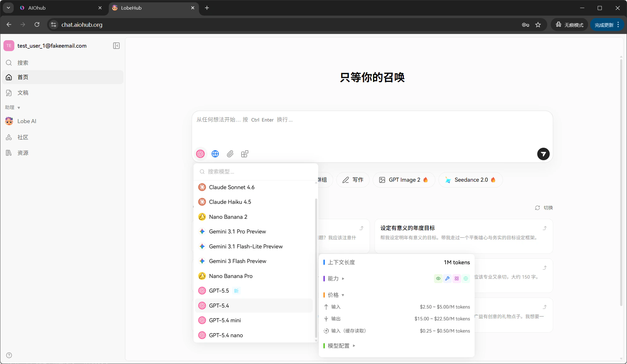This screenshot has width=627, height=364.
Task: Toggle the web search globe icon
Action: click(215, 154)
